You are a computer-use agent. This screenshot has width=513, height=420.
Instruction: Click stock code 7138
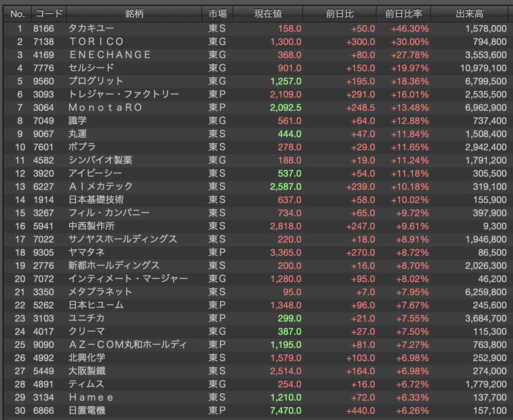click(x=44, y=42)
